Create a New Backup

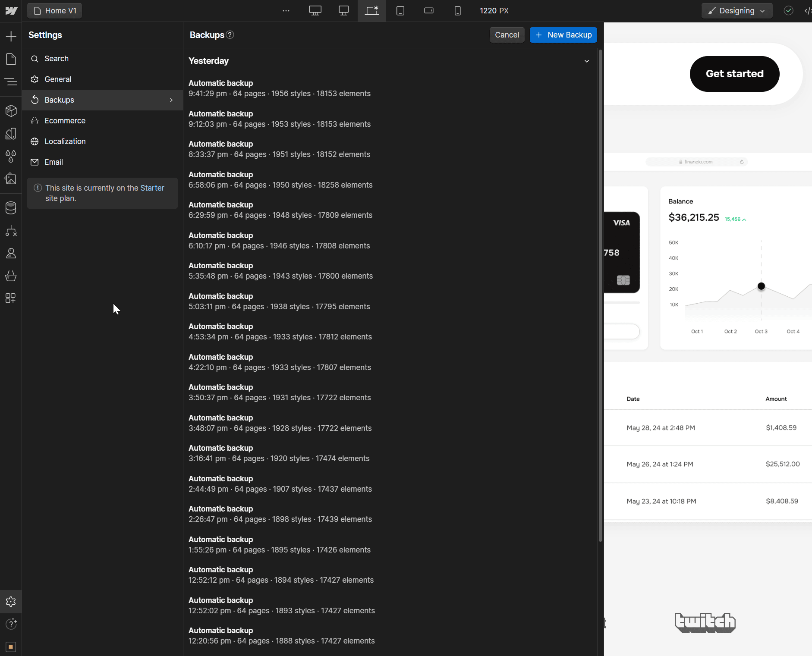tap(563, 35)
